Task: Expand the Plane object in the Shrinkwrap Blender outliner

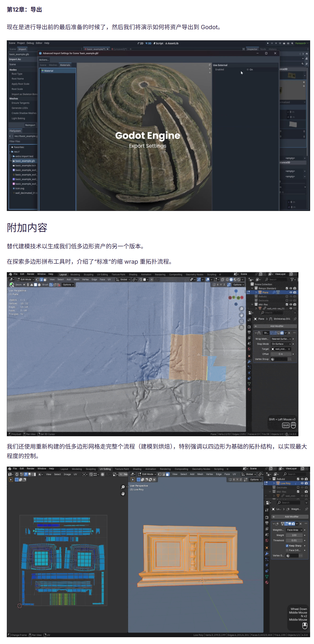Action: coord(256,292)
